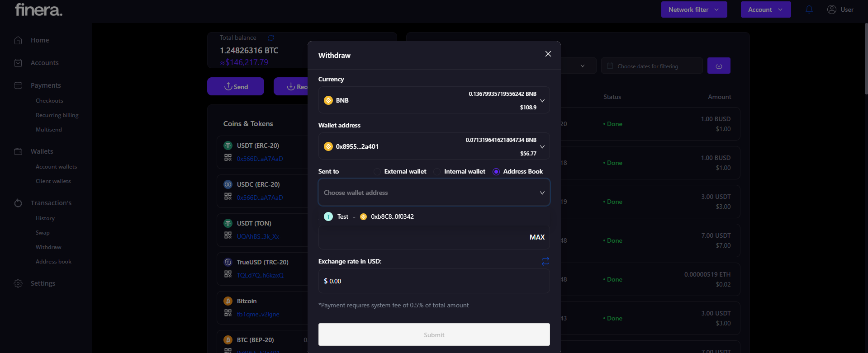The image size is (868, 353).
Task: Open the Network filter dropdown
Action: click(693, 9)
